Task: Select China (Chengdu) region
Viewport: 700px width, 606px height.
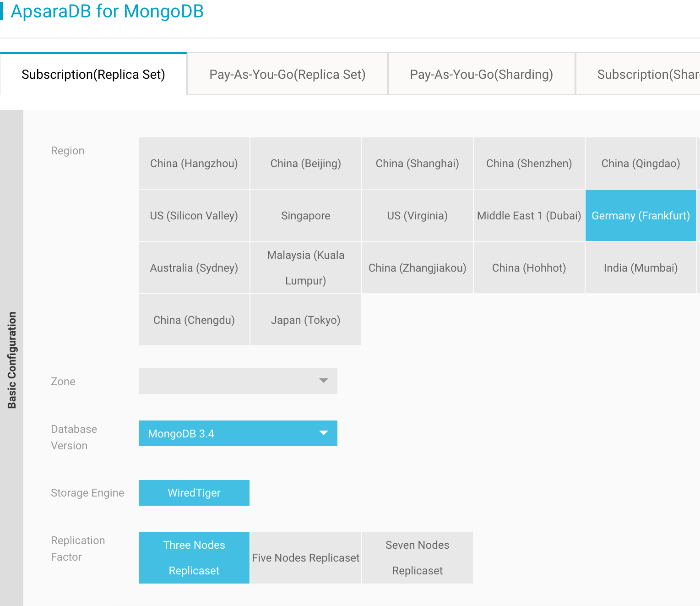Action: pos(194,320)
